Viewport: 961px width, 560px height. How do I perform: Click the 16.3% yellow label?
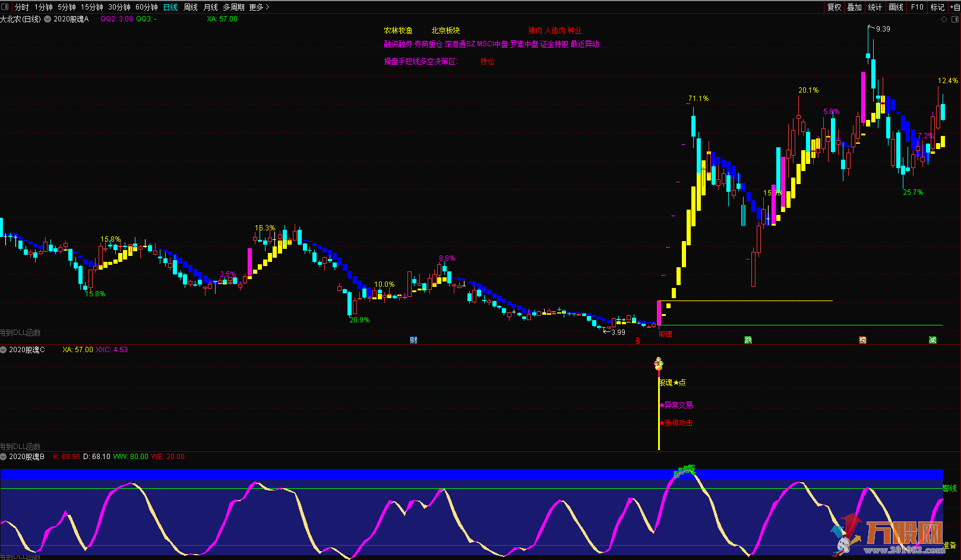point(265,228)
